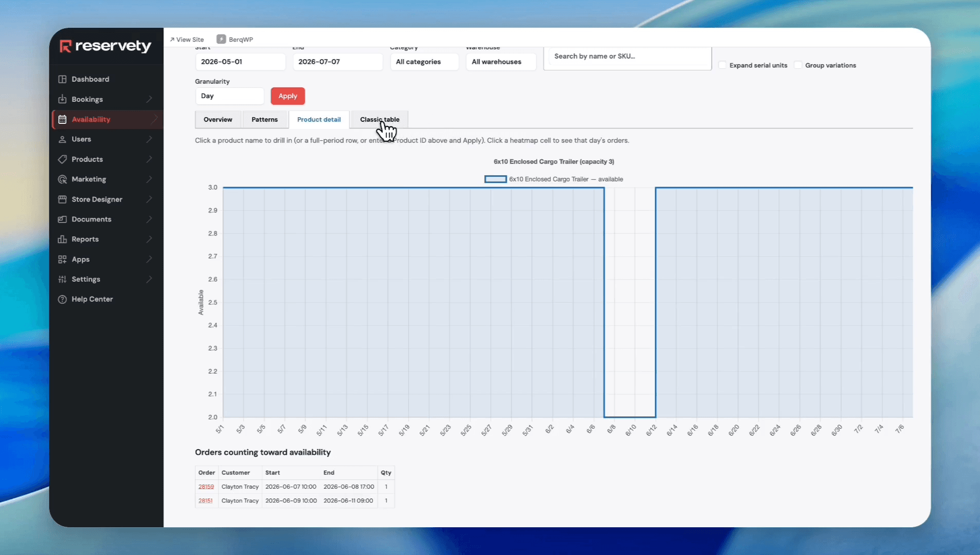Viewport: 980px width, 555px height.
Task: Click the BerqWP lightning icon
Action: pos(221,39)
